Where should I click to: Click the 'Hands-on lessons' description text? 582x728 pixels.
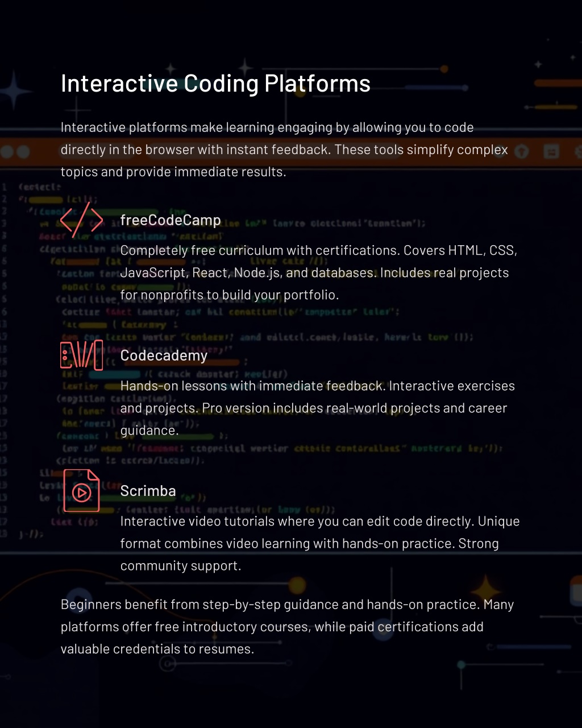click(x=317, y=408)
